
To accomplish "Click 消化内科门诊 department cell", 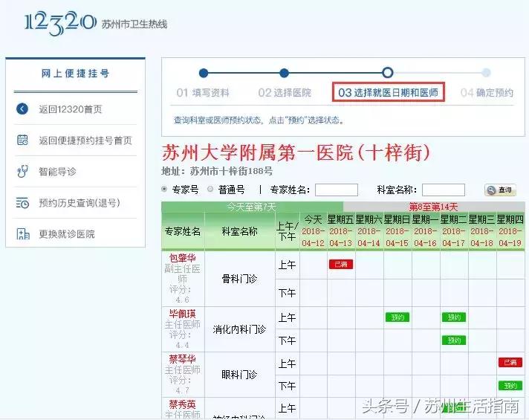I will pos(239,329).
